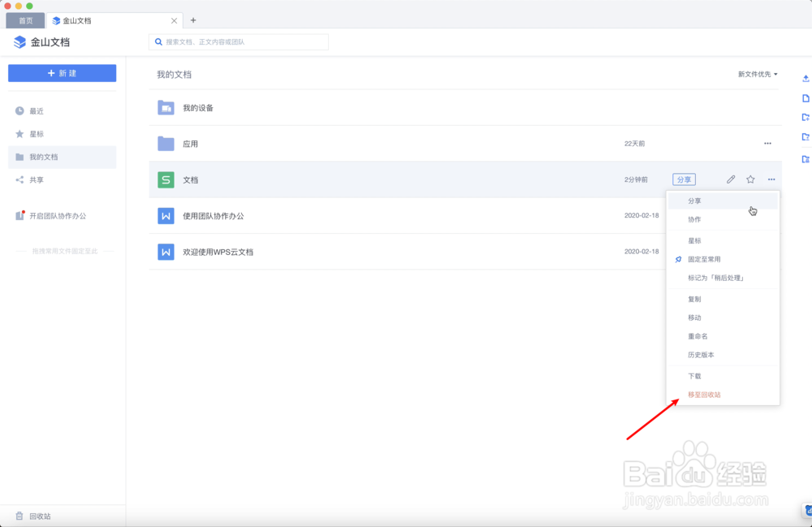This screenshot has height=527, width=812.
Task: Open the 共享 shared section
Action: (63, 179)
